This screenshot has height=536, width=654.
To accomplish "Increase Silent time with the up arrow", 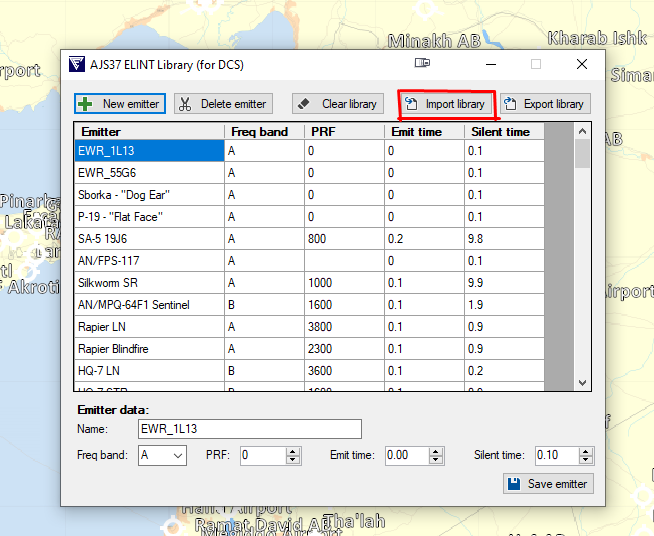I will pos(586,452).
